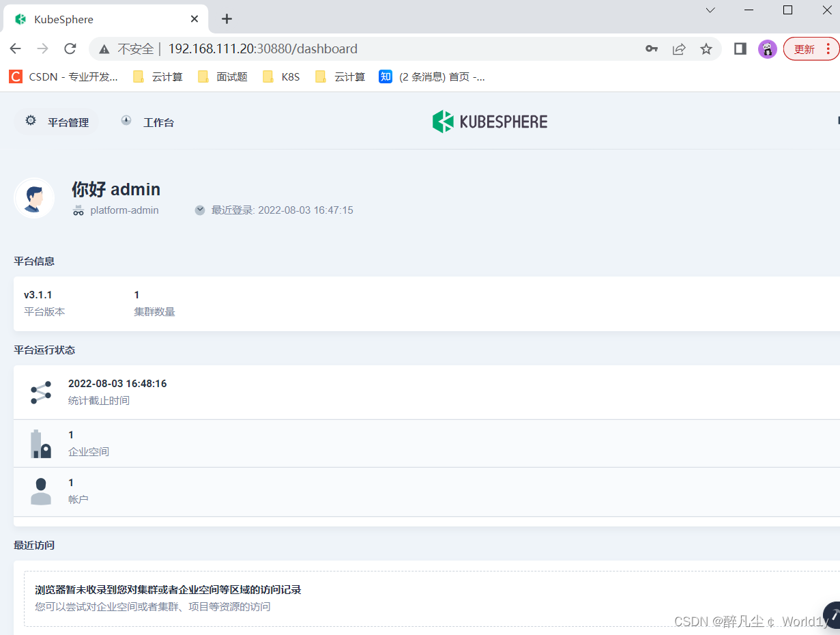840x635 pixels.
Task: Bookmark this page with star icon
Action: tap(706, 49)
